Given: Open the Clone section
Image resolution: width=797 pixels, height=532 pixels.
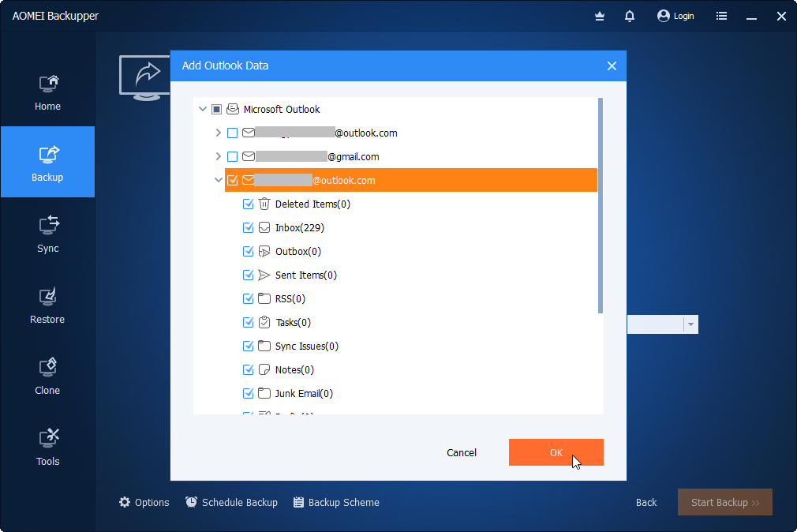Looking at the screenshot, I should pos(47,376).
